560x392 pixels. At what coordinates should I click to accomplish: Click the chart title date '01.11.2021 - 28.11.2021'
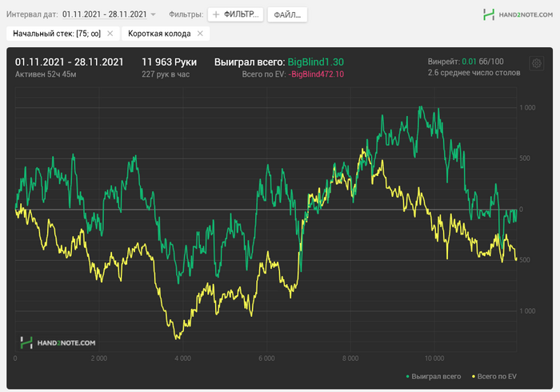[70, 62]
